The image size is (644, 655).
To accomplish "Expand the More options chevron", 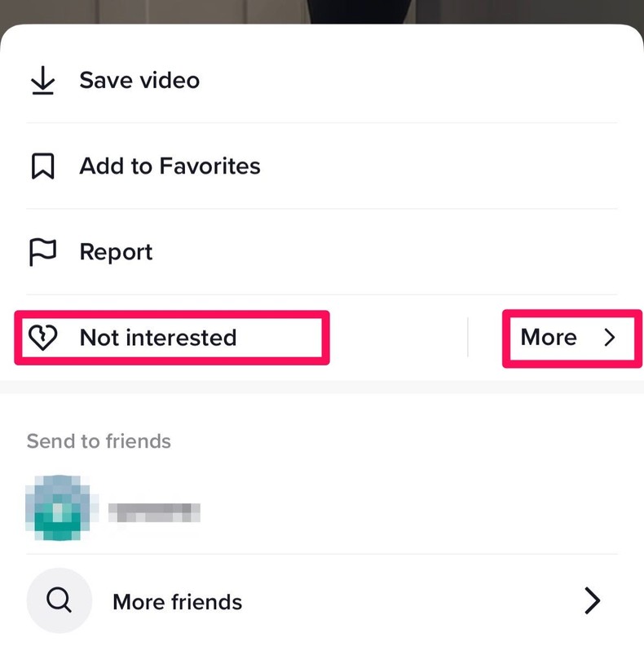I will [x=611, y=337].
